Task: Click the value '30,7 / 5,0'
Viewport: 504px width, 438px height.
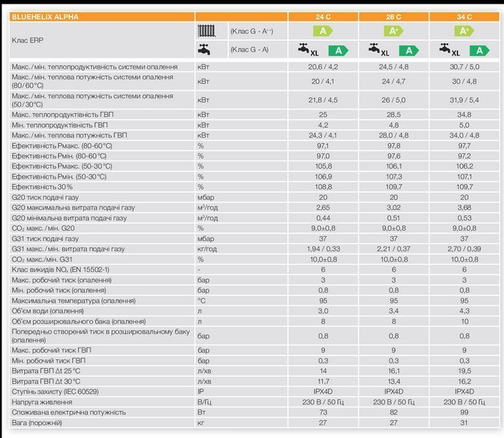Action: 464,67
